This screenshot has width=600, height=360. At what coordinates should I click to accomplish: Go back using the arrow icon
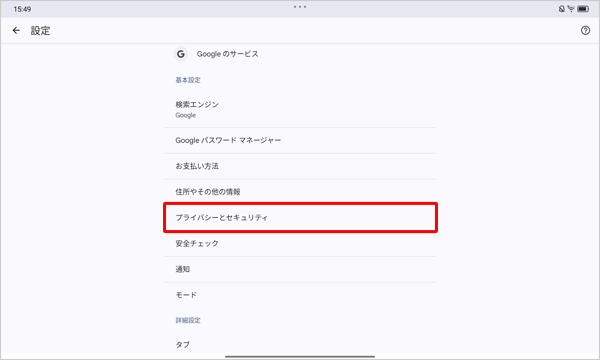coord(16,30)
